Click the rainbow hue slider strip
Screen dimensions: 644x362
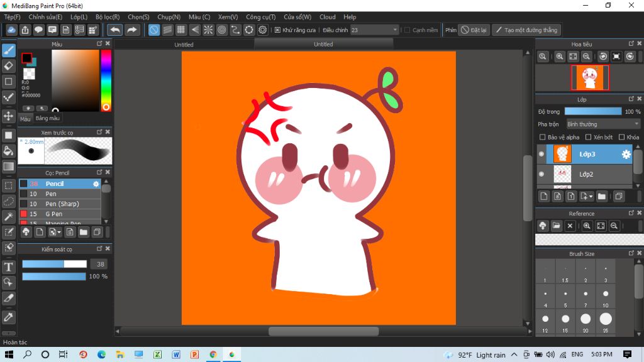point(106,79)
